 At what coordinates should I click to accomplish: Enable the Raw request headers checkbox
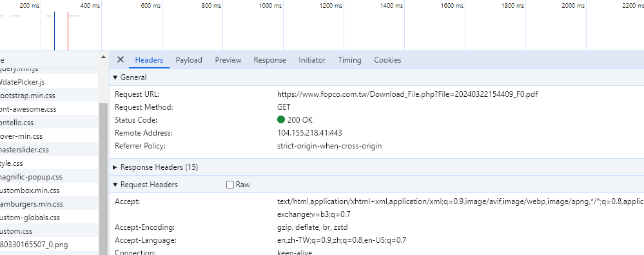click(x=230, y=185)
